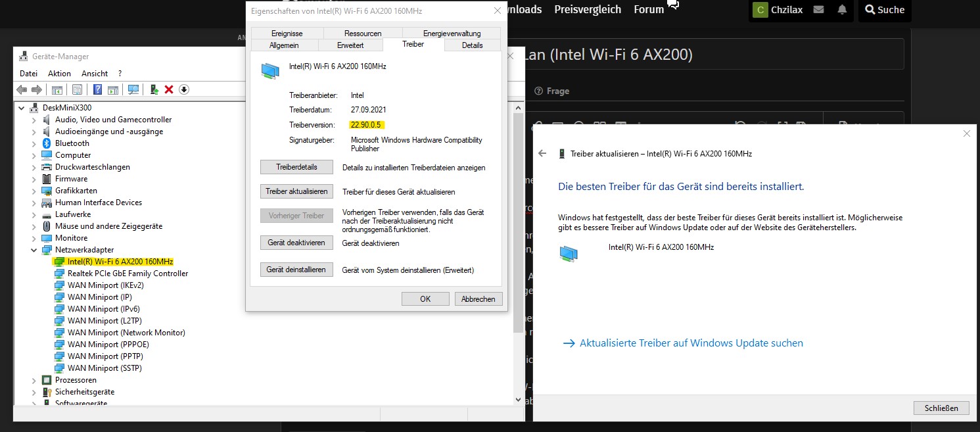Click the Schließen button

(x=941, y=408)
